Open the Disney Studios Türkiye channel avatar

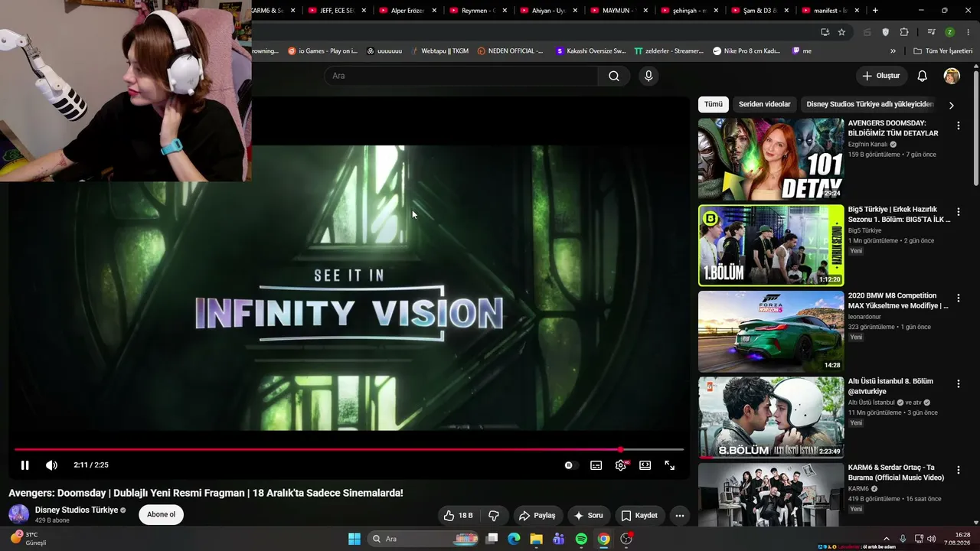(x=18, y=514)
